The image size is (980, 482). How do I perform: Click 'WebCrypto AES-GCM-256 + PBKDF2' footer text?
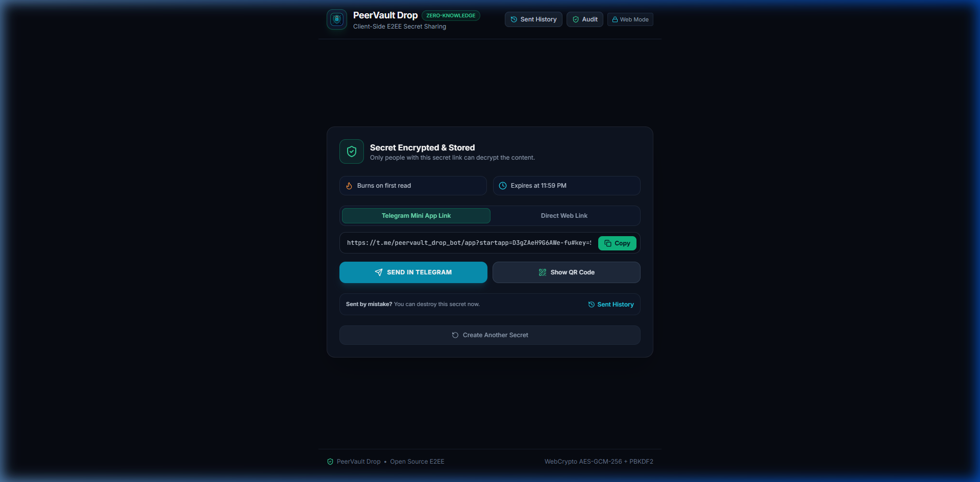599,462
